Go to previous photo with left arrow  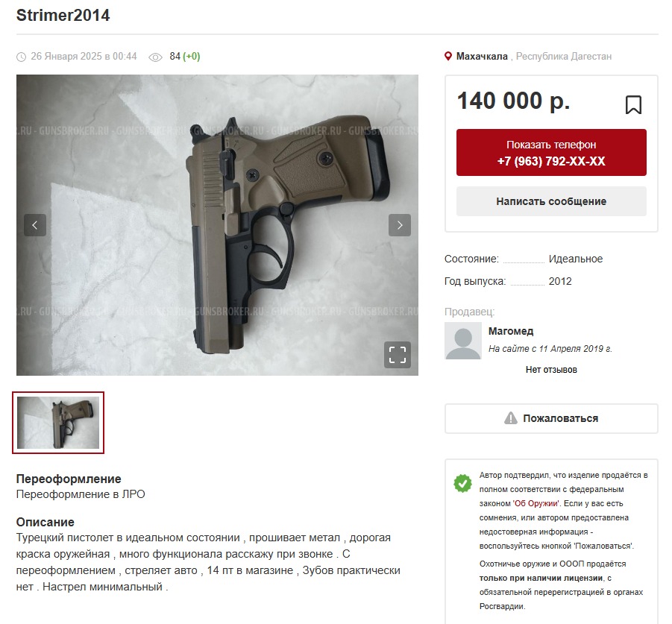click(35, 225)
